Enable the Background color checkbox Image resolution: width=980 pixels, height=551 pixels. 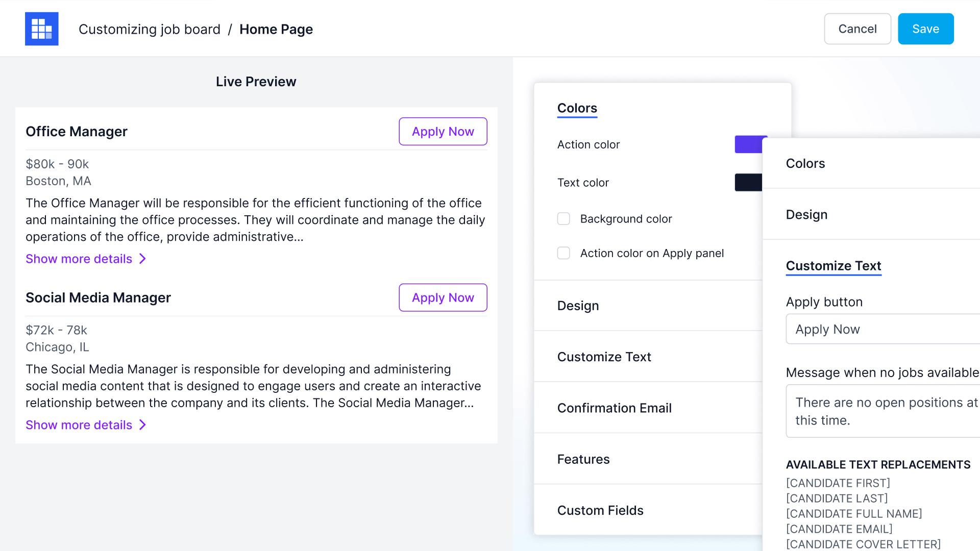(x=563, y=219)
